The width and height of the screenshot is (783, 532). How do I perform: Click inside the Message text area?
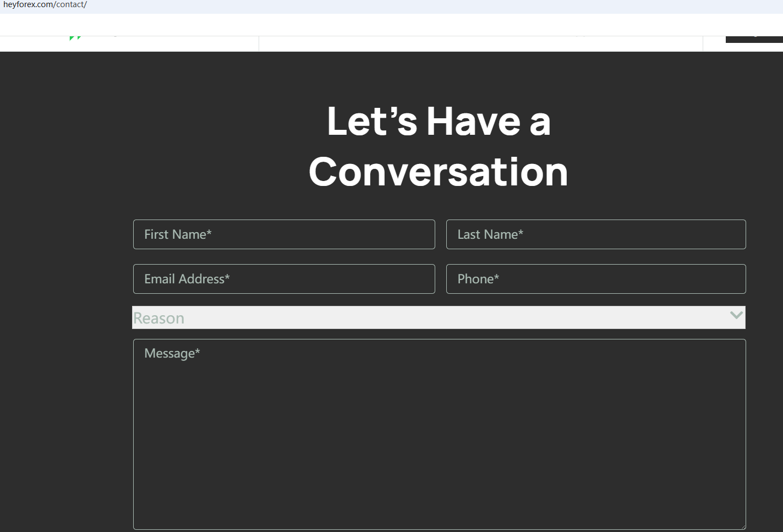(x=439, y=434)
